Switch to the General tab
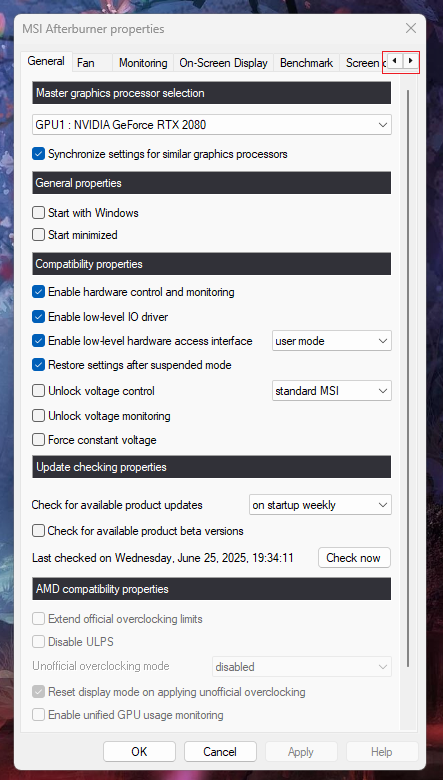Image resolution: width=443 pixels, height=780 pixels. [46, 61]
